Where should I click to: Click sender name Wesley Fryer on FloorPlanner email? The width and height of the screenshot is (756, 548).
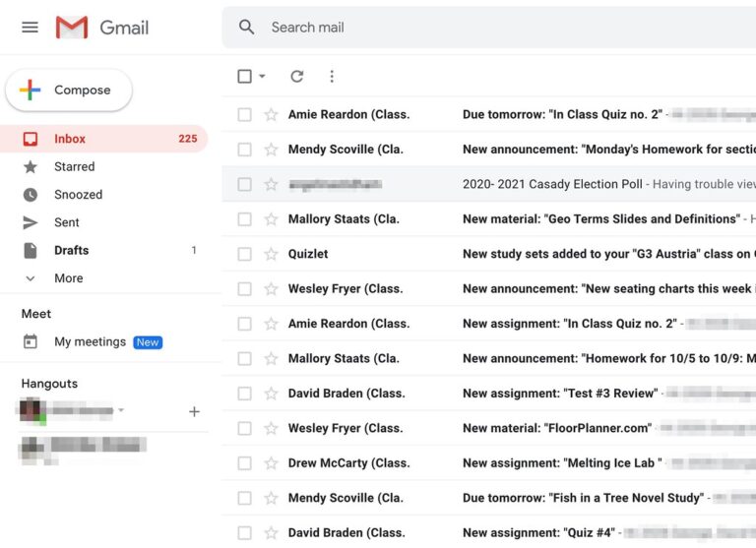tap(346, 428)
